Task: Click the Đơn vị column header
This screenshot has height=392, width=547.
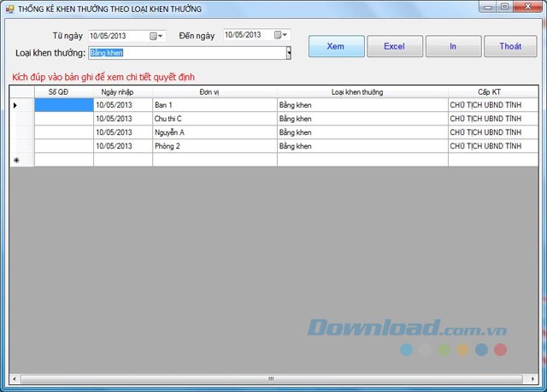Action: [x=214, y=91]
